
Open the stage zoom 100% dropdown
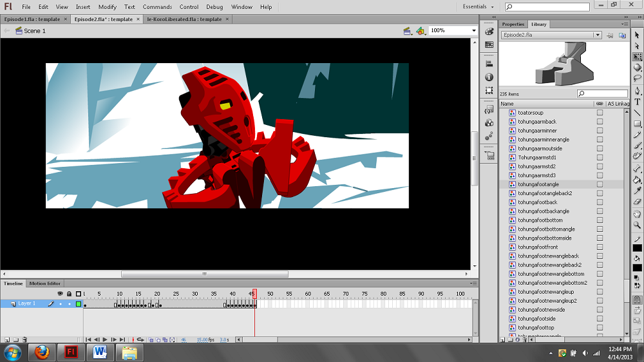pyautogui.click(x=473, y=30)
